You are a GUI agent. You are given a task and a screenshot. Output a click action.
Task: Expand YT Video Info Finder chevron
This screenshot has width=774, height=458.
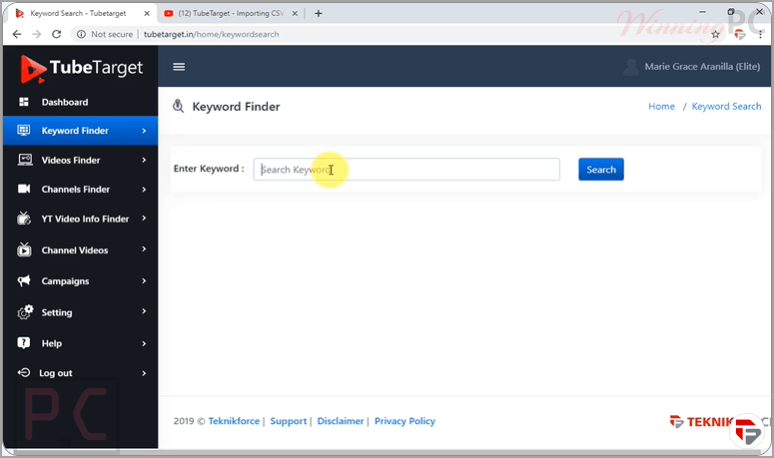click(144, 218)
